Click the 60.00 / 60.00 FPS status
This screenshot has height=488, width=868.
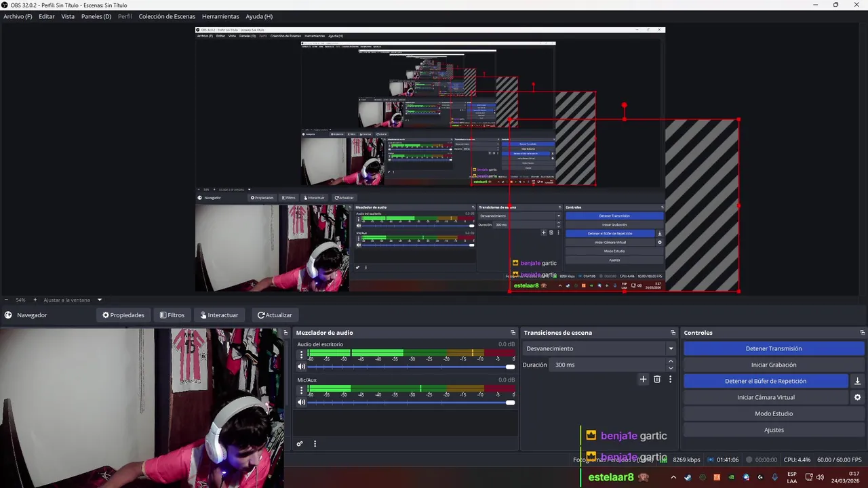tap(840, 460)
